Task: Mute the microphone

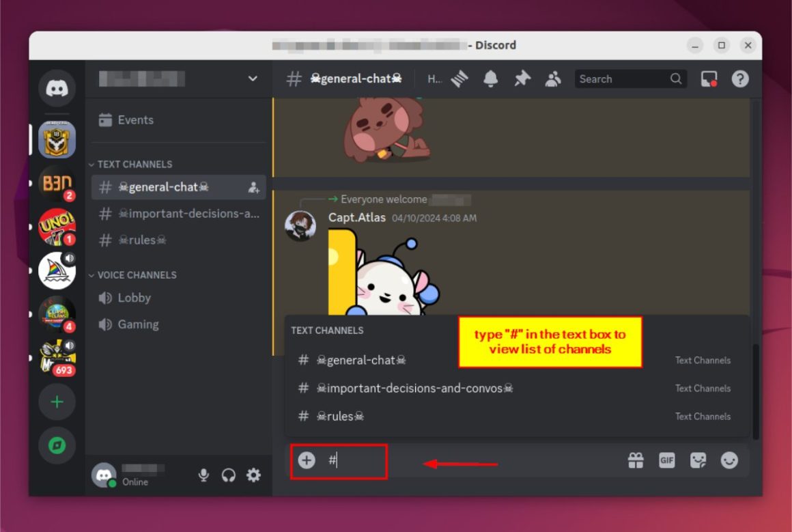Action: (x=203, y=475)
